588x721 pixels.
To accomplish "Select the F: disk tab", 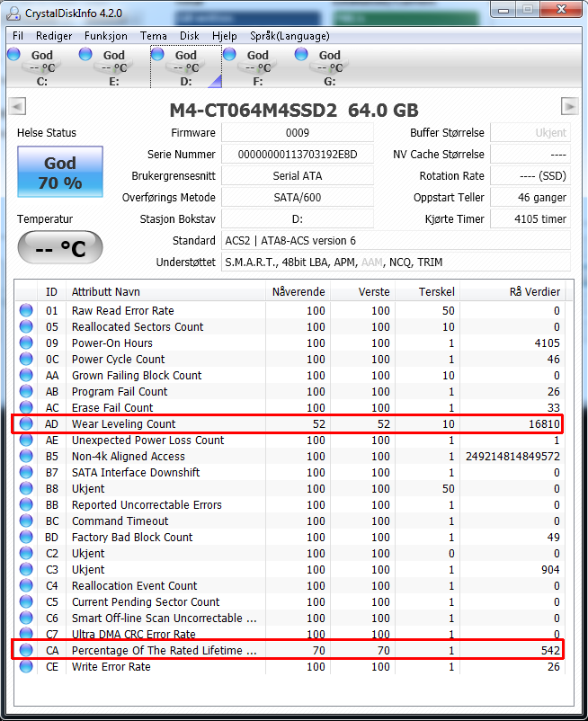I will click(257, 67).
